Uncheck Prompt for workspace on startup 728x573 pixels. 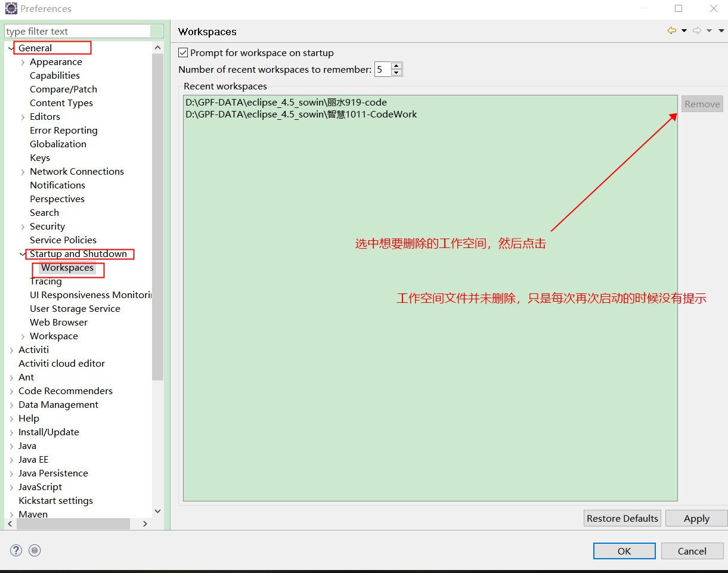[183, 52]
